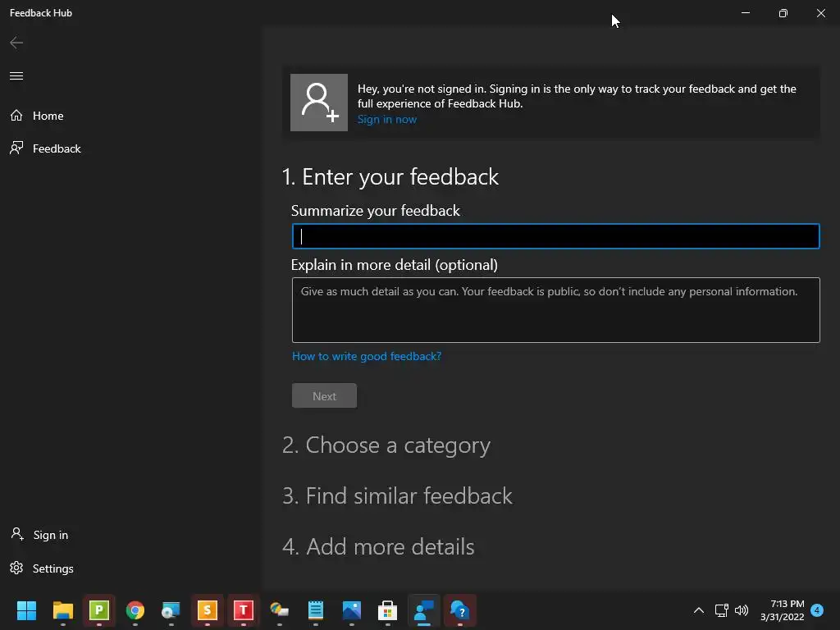Open Google Chrome from taskbar
The width and height of the screenshot is (840, 630).
click(x=135, y=610)
